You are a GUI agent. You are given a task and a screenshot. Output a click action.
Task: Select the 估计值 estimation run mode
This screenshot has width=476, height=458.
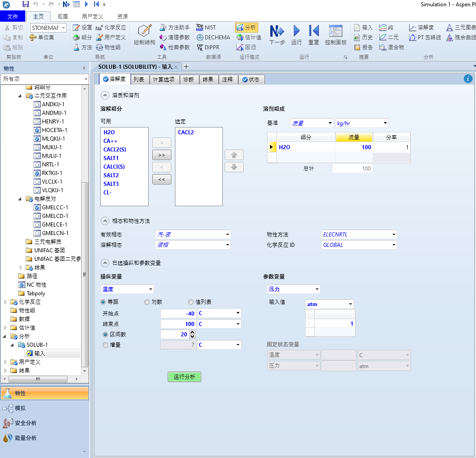click(249, 38)
